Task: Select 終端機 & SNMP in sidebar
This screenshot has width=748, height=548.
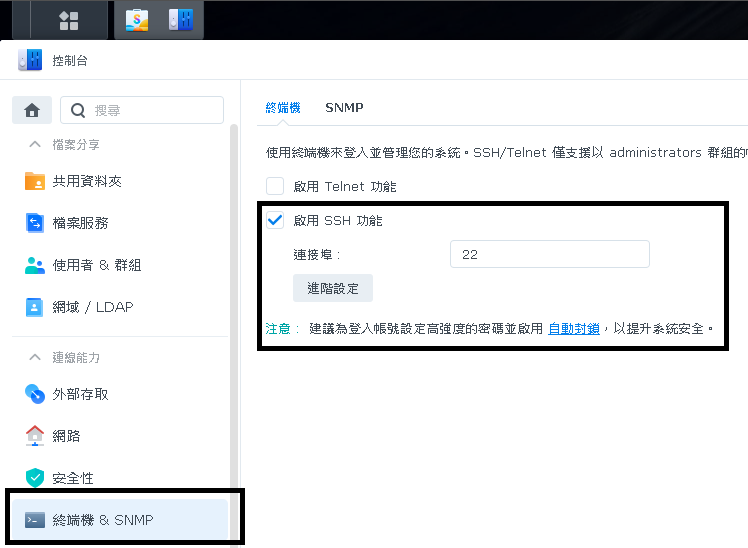Action: [x=102, y=520]
